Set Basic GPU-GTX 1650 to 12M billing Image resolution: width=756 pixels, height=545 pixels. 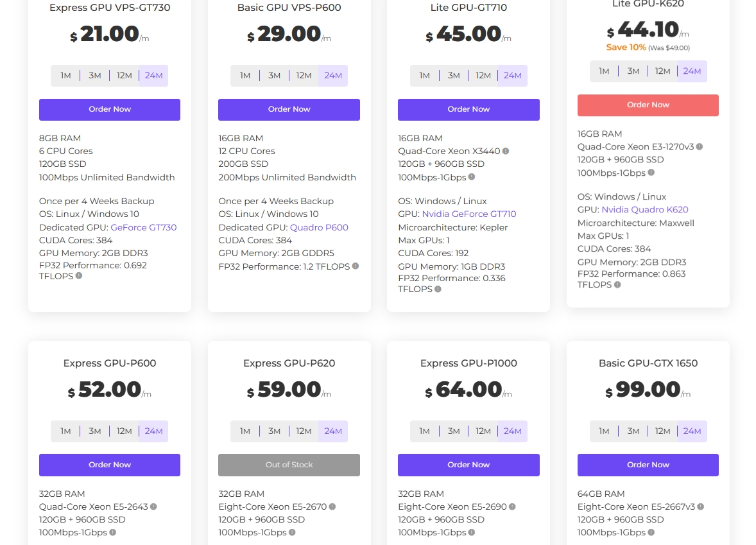(663, 431)
